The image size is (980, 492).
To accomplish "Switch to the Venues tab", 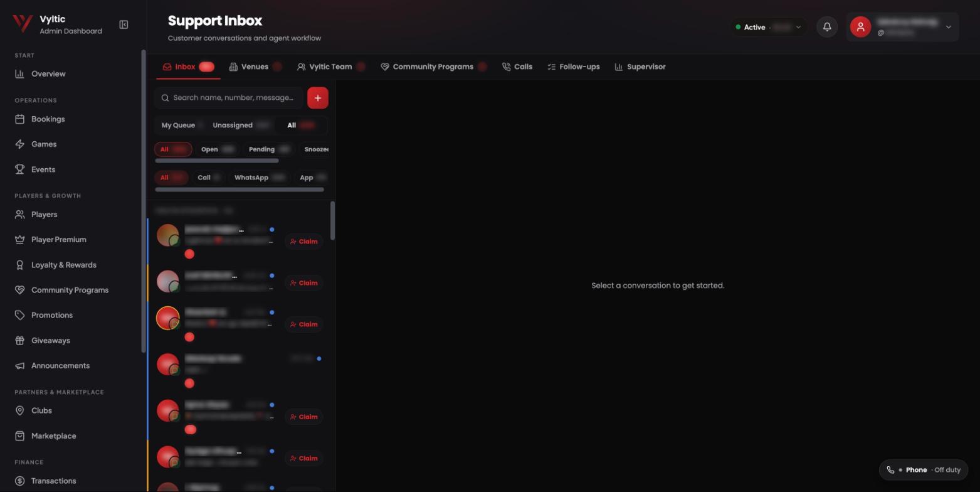I will tap(255, 67).
